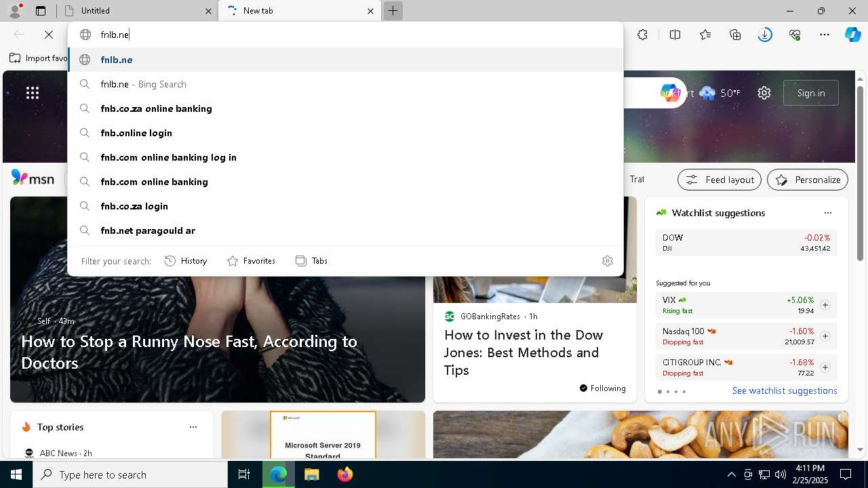
Task: Open Import favorites bookmark bar item
Action: point(39,58)
